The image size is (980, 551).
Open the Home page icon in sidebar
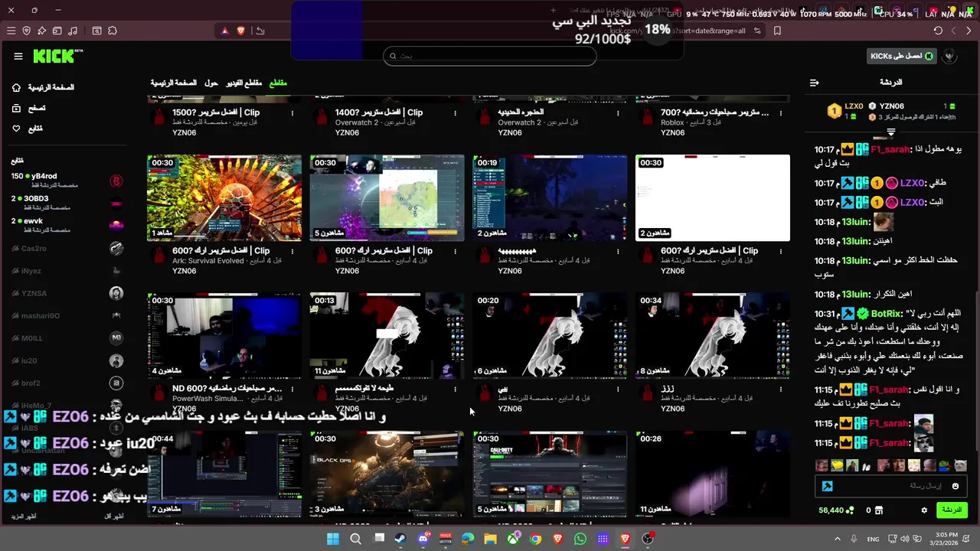pos(16,87)
